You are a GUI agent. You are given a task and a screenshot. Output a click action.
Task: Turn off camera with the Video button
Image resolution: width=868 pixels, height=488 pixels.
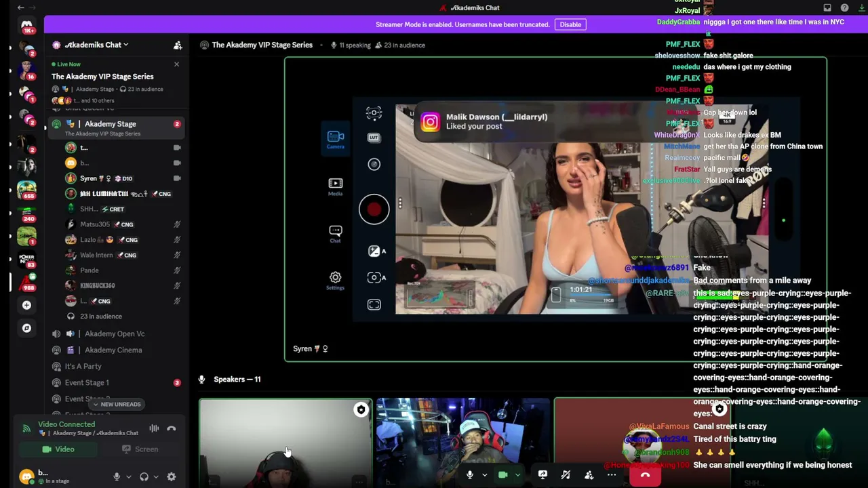pos(58,449)
